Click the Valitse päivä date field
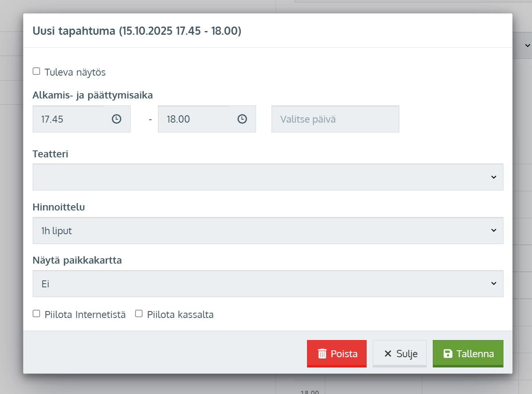This screenshot has height=394, width=532. point(335,119)
